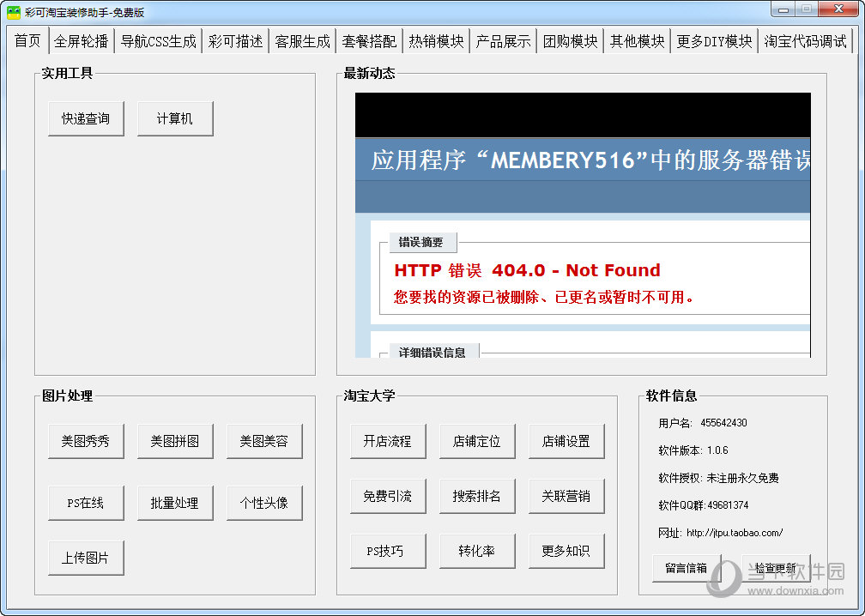Viewport: 865px width, 616px height.
Task: Click the 软件授权 未注册永久免费 text
Action: click(x=719, y=478)
